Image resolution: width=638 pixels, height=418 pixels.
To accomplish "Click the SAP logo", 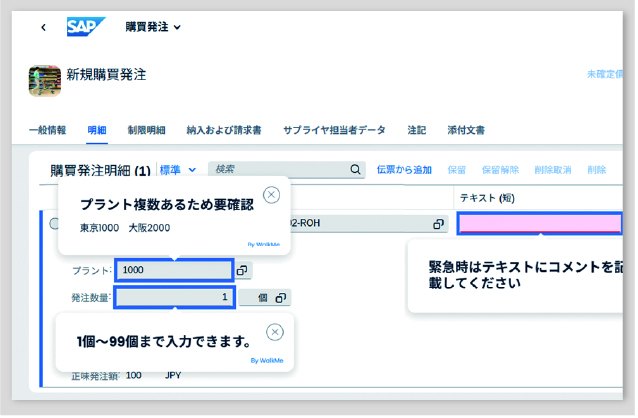I will pyautogui.click(x=86, y=27).
